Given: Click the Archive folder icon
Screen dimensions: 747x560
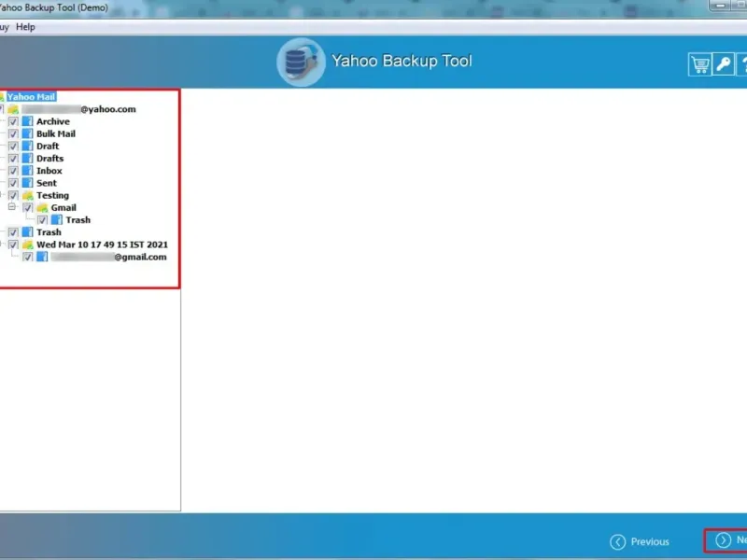Looking at the screenshot, I should 28,121.
